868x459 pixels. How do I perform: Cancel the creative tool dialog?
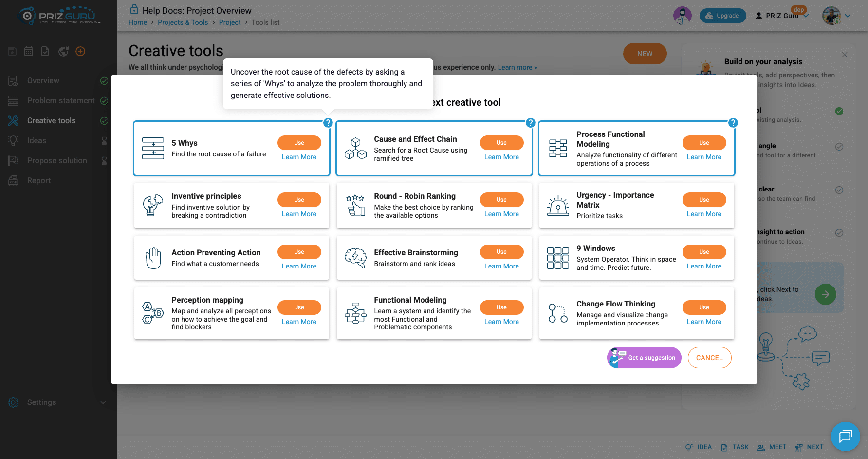(x=709, y=358)
